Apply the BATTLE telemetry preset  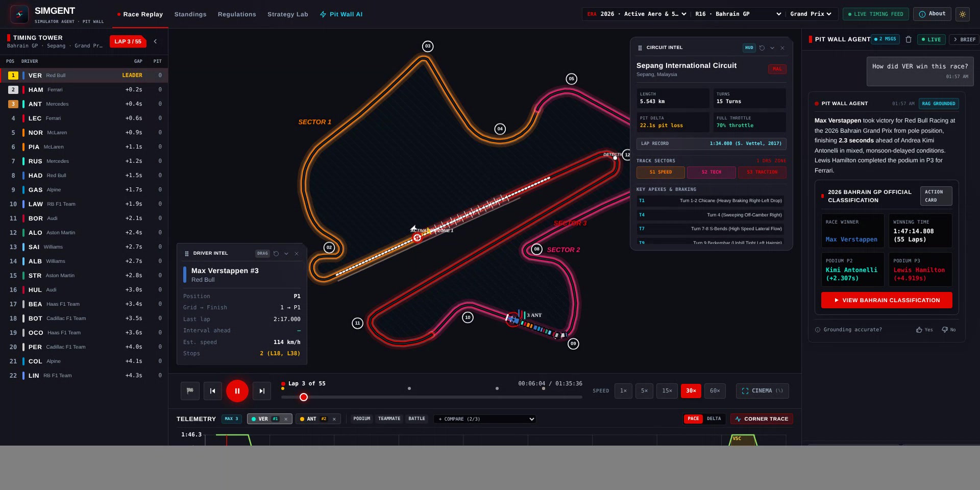click(416, 419)
